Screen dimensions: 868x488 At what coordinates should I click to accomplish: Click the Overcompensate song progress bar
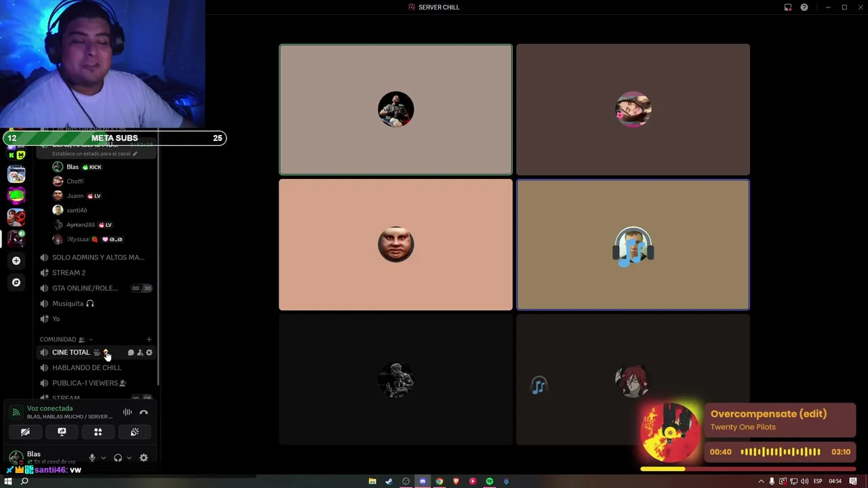[x=748, y=468]
